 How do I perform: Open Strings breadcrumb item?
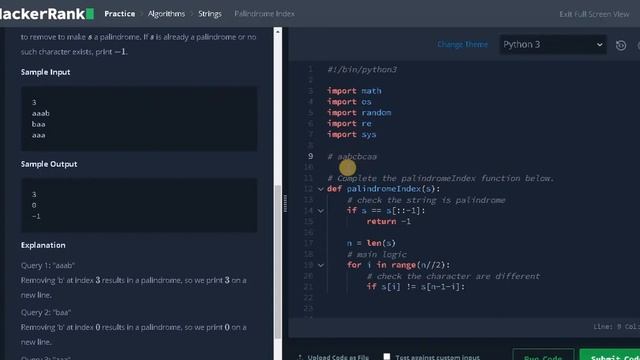210,14
